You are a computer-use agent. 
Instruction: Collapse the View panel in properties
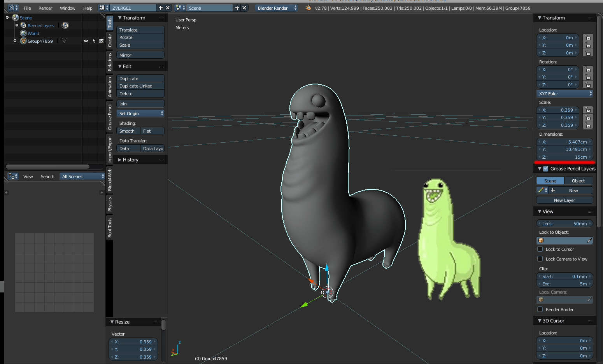click(539, 211)
